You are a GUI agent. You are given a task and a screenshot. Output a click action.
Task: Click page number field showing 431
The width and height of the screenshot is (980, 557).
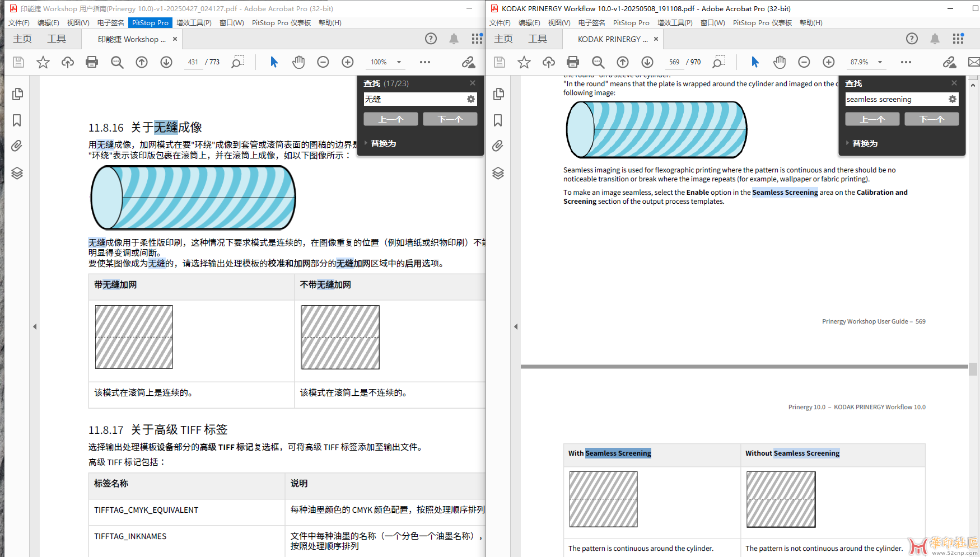click(x=193, y=62)
